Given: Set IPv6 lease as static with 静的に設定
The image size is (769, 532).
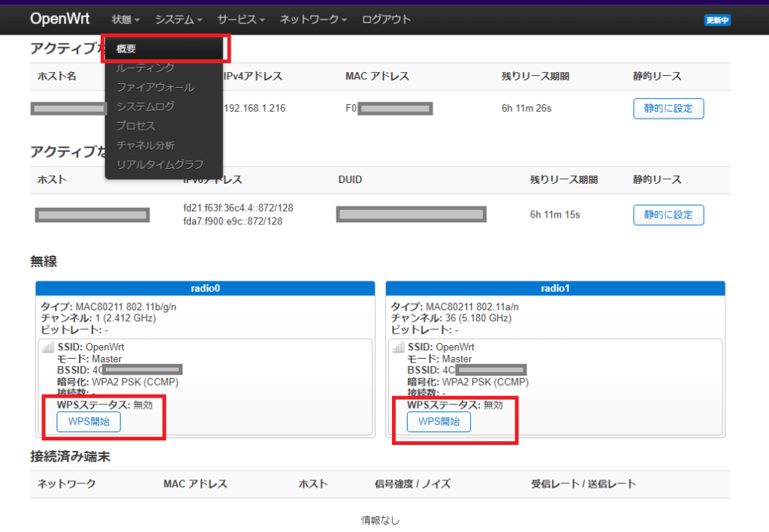Looking at the screenshot, I should [x=668, y=215].
